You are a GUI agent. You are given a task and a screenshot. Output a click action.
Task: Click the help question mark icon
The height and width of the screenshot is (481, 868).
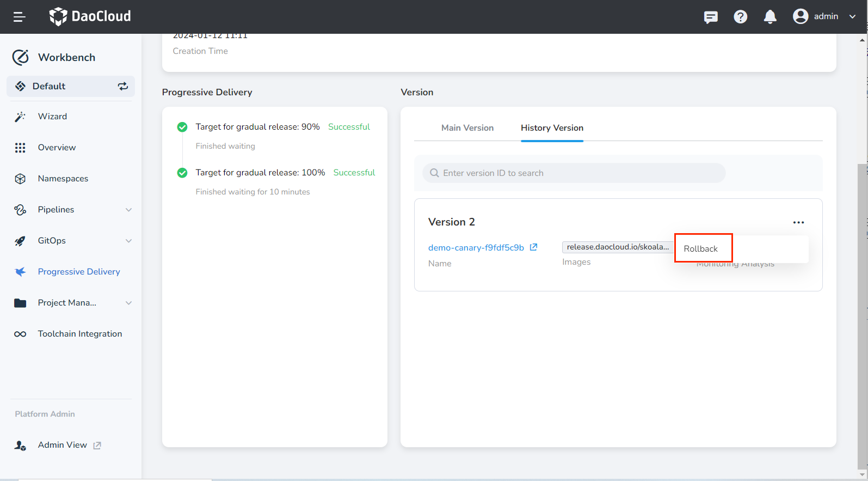coord(740,17)
